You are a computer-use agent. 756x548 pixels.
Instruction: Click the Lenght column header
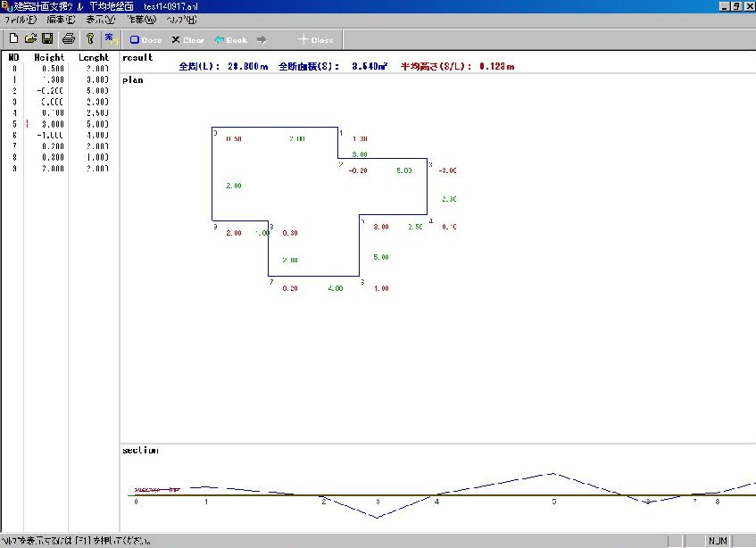click(x=94, y=57)
